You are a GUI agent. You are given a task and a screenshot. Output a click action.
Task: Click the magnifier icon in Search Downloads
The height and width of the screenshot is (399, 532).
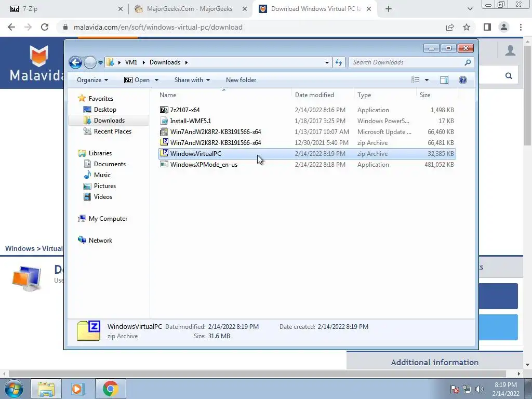[468, 62]
